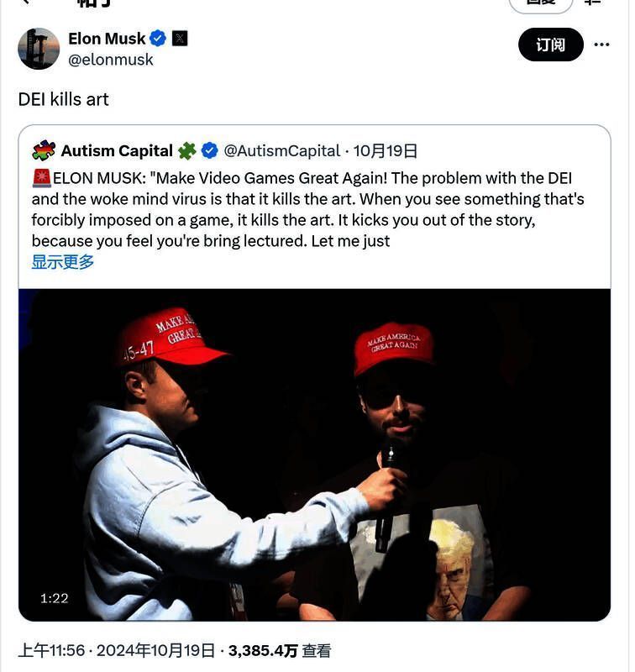The image size is (635, 672).
Task: Open the Elon Musk display name link
Action: coord(107,38)
